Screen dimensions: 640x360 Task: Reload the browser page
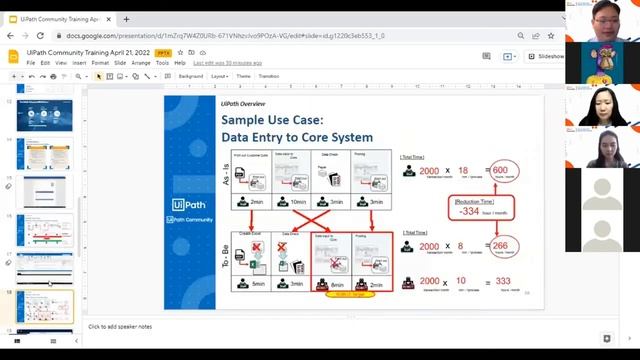tap(40, 36)
